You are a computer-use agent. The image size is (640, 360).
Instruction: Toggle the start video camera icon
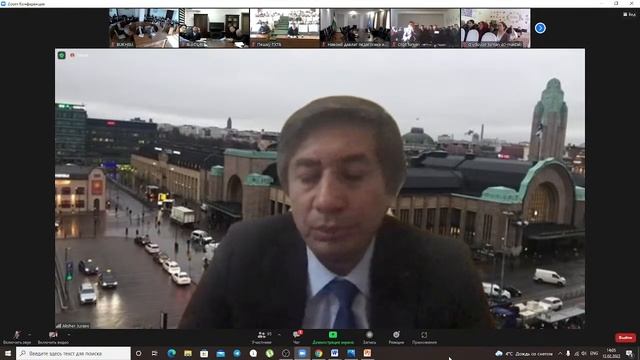[x=53, y=335]
